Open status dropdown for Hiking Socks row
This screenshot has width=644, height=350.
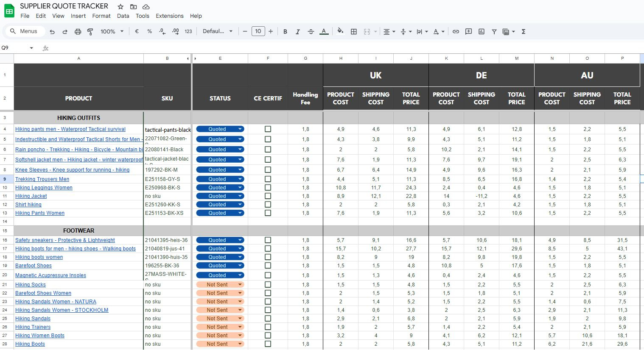click(x=240, y=285)
